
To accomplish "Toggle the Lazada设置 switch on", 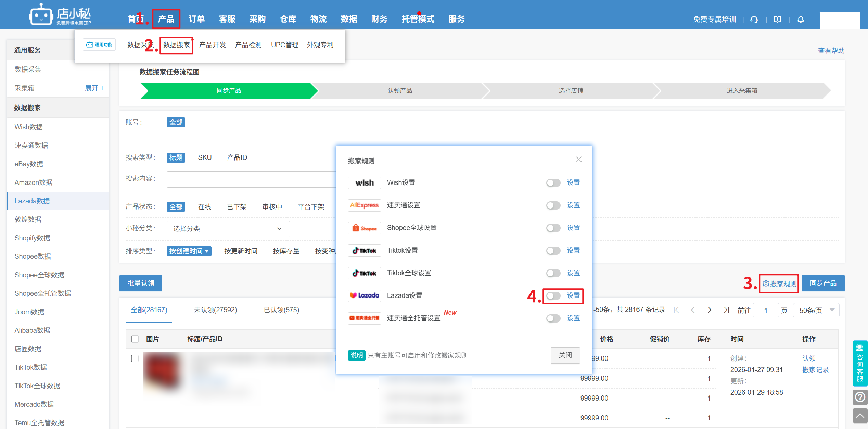I will pos(553,296).
